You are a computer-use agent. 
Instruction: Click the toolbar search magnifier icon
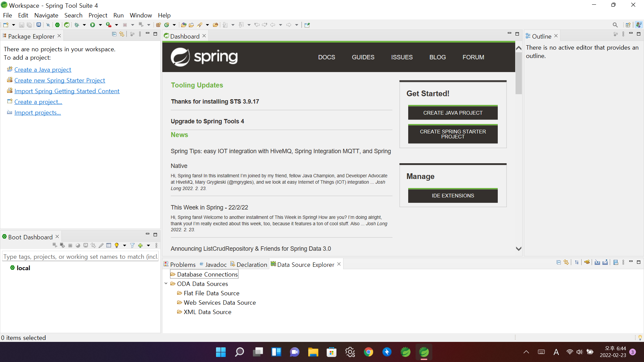click(x=615, y=25)
